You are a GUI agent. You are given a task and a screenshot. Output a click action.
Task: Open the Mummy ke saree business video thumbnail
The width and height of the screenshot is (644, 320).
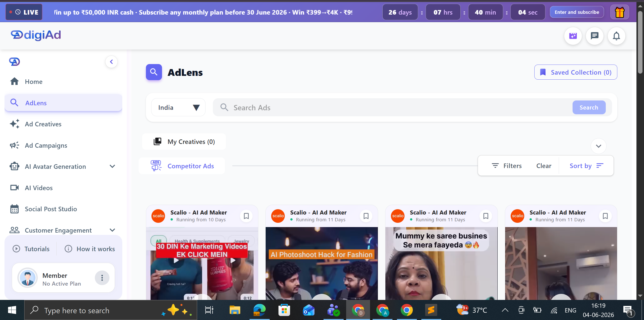click(441, 263)
